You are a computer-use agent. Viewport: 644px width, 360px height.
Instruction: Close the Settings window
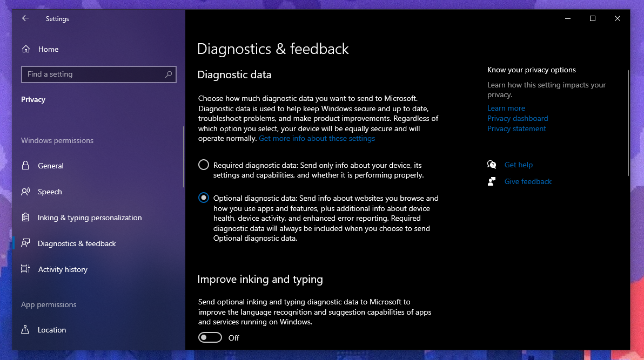pos(618,18)
